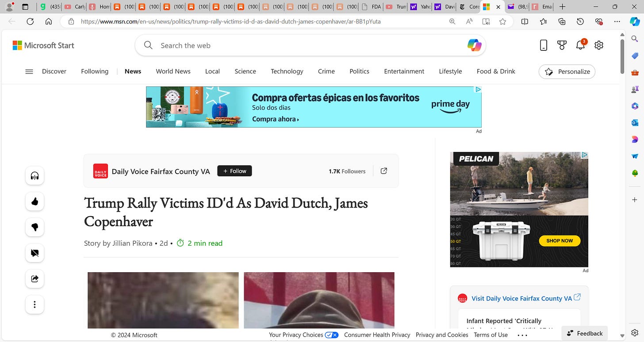Open Microsoft Rewards medal icon
Viewport: 644px width, 342px height.
pos(562,45)
